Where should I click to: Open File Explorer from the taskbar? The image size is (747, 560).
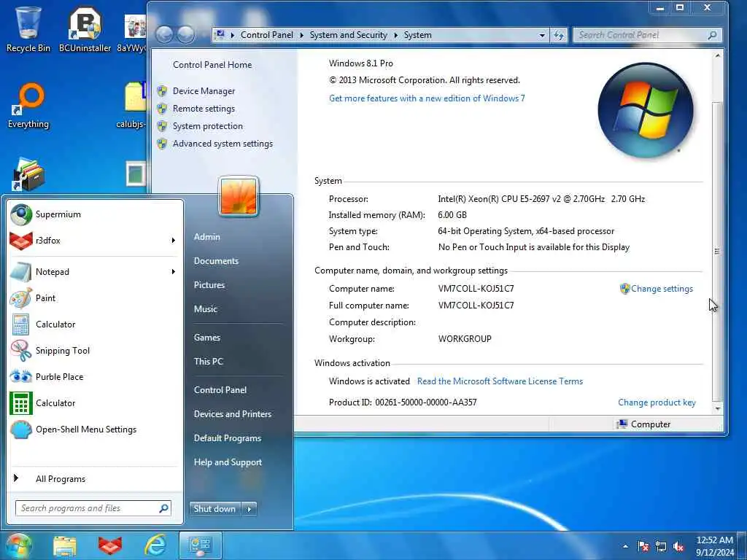coord(65,545)
